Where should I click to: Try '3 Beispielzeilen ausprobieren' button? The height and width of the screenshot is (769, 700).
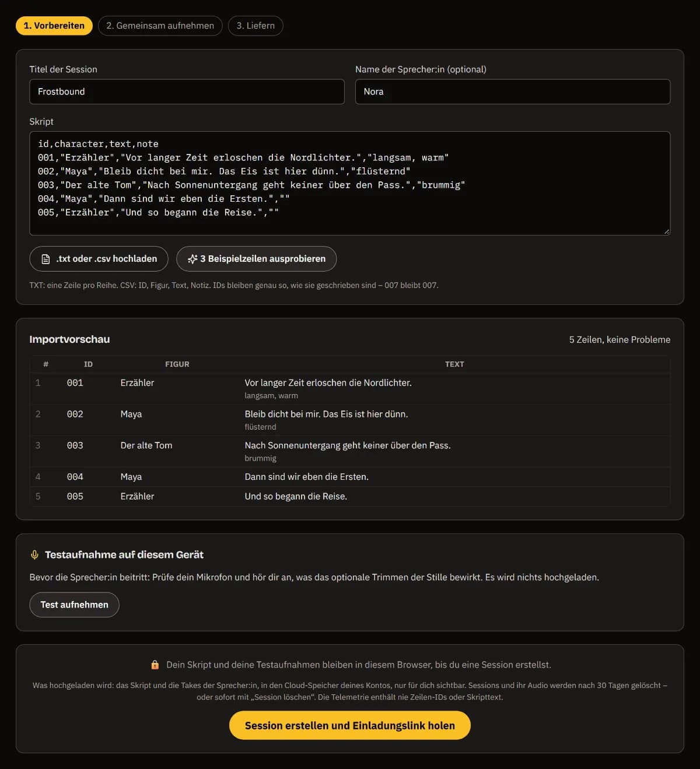257,259
